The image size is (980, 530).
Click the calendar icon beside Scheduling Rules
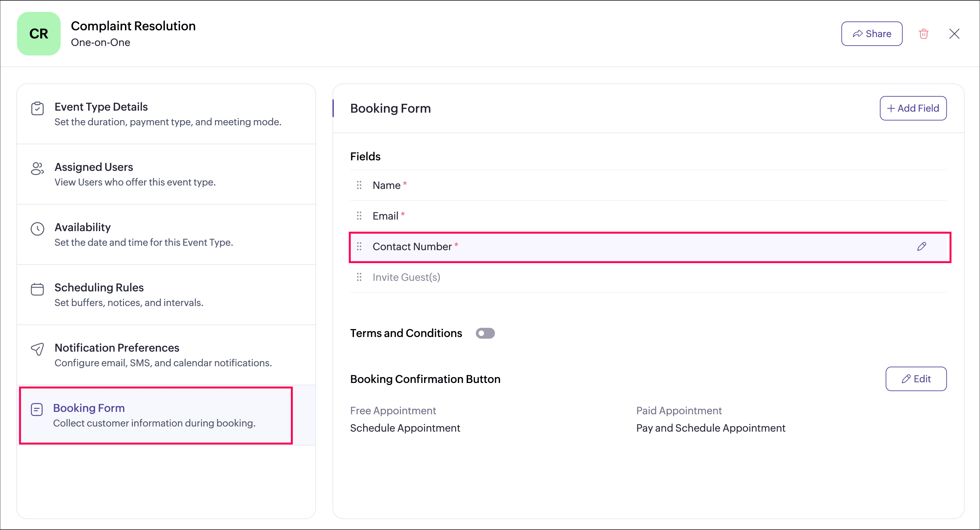(x=37, y=289)
